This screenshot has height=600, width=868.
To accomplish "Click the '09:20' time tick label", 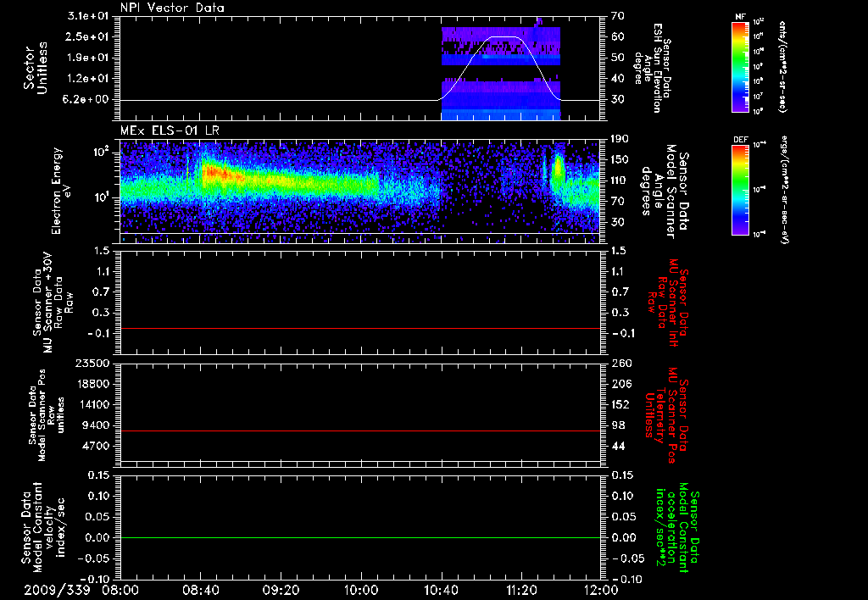I will coord(281,591).
